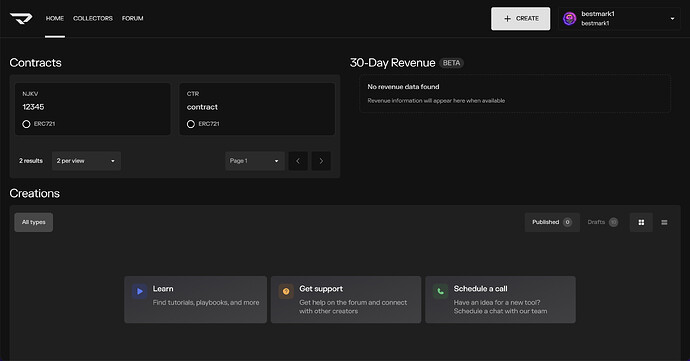Show the Drafts creations tab

(602, 222)
